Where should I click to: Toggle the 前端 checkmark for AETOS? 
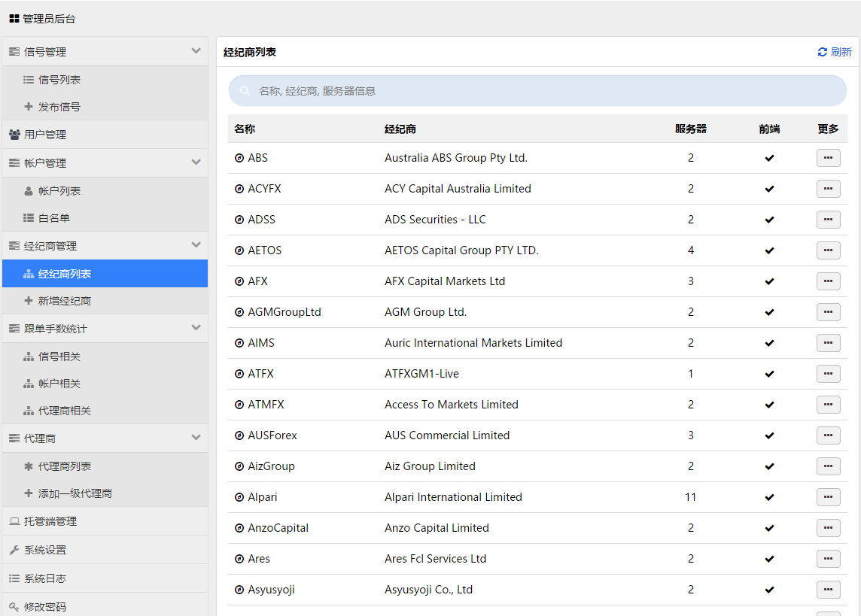[x=769, y=250]
